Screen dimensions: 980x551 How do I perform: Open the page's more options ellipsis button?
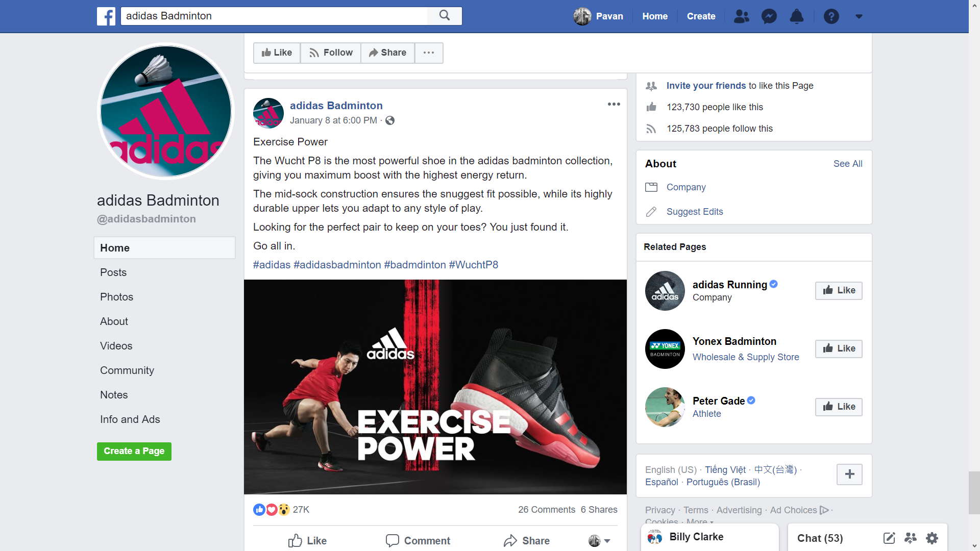[429, 53]
